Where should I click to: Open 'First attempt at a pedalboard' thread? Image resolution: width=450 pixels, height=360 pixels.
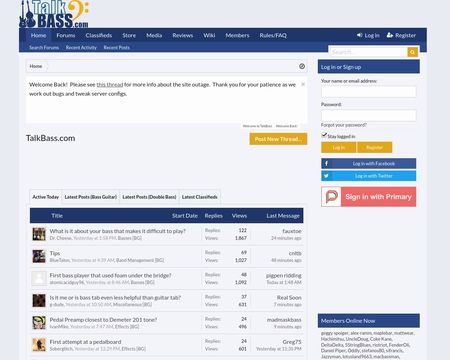click(85, 342)
